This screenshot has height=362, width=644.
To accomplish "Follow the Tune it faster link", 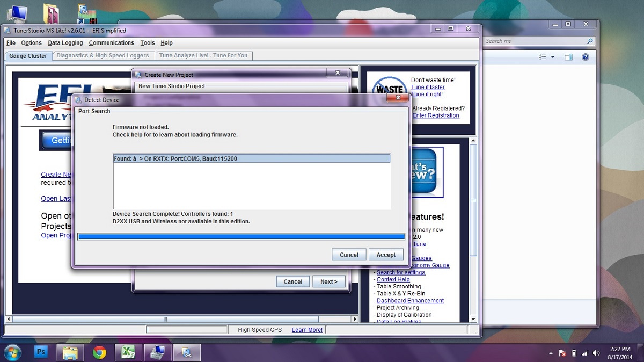I will [428, 87].
